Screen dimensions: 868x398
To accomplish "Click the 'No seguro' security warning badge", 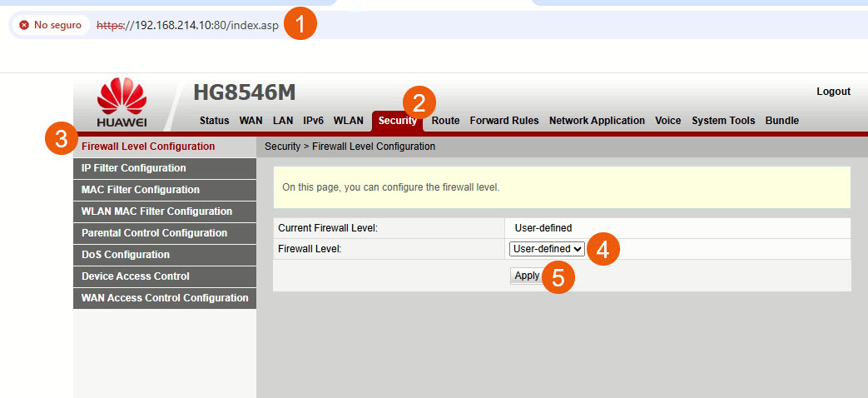I will [x=50, y=25].
